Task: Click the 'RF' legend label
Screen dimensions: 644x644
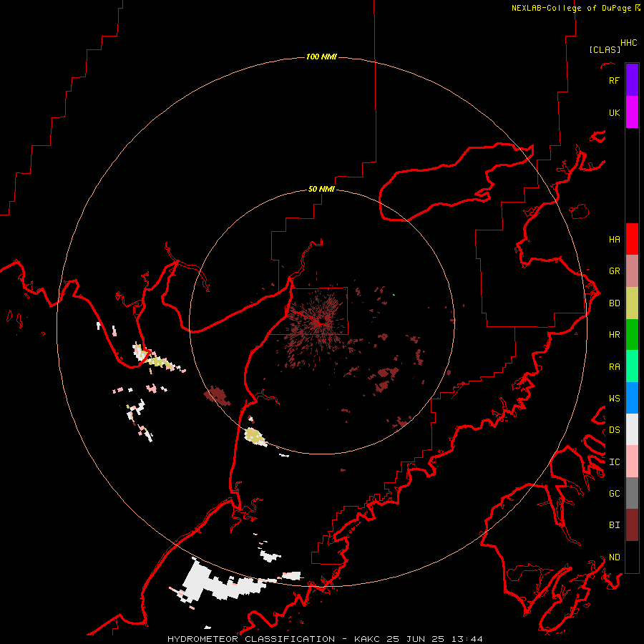Action: (614, 80)
